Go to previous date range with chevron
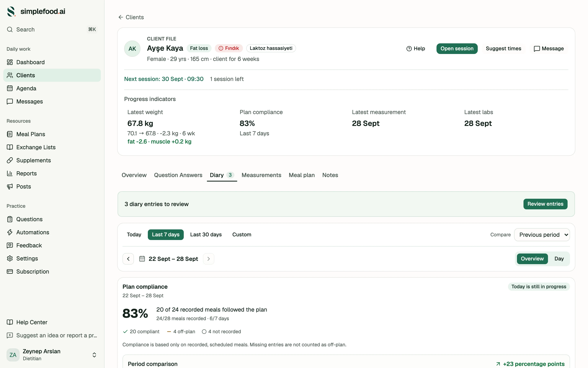The image size is (588, 368). (128, 259)
